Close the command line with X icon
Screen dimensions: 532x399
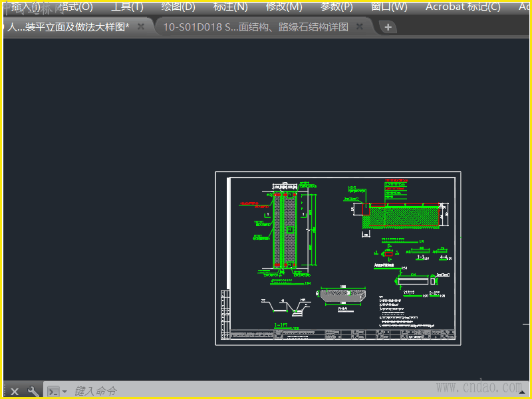(x=14, y=392)
